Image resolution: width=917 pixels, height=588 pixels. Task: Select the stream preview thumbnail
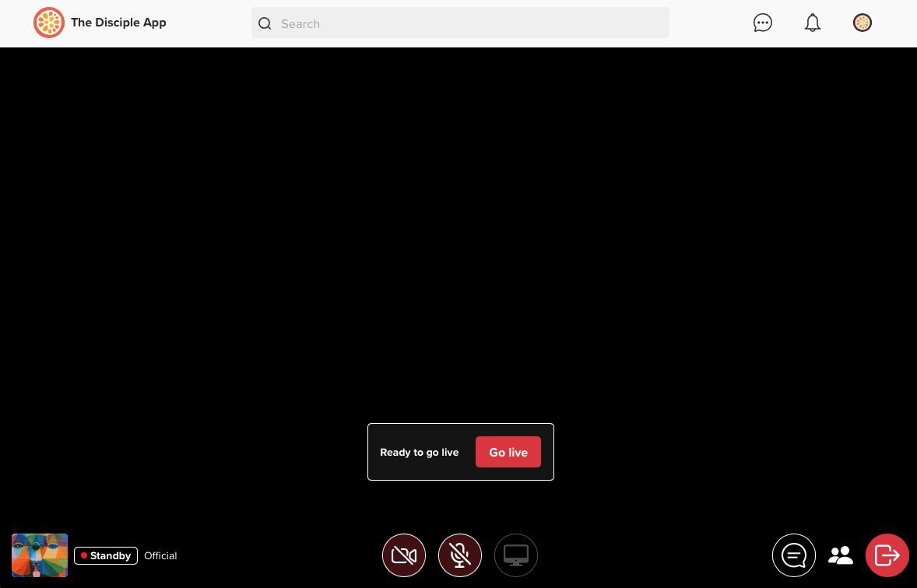point(40,555)
